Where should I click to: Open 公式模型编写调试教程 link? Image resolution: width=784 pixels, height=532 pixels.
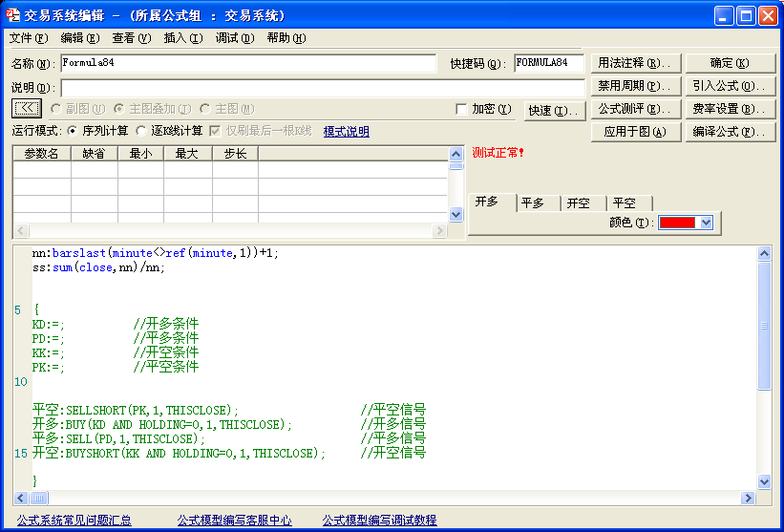379,520
